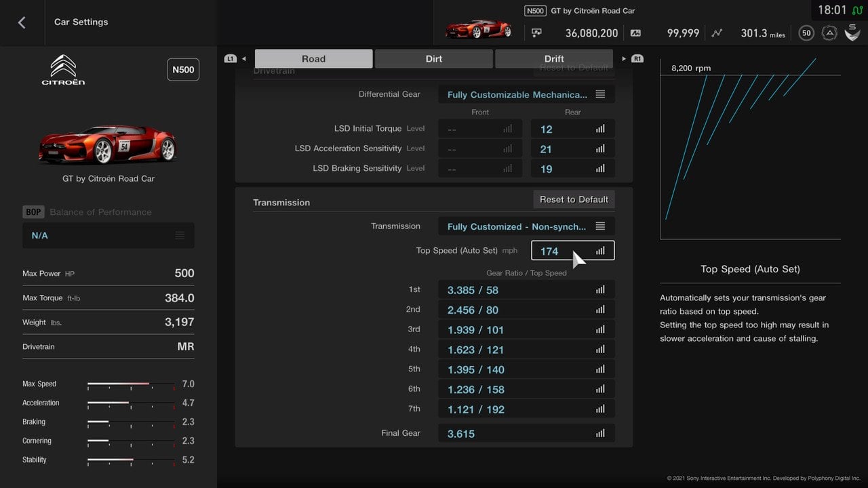Select rear LSD Initial Torque value 12
The width and height of the screenshot is (868, 488).
click(x=573, y=129)
